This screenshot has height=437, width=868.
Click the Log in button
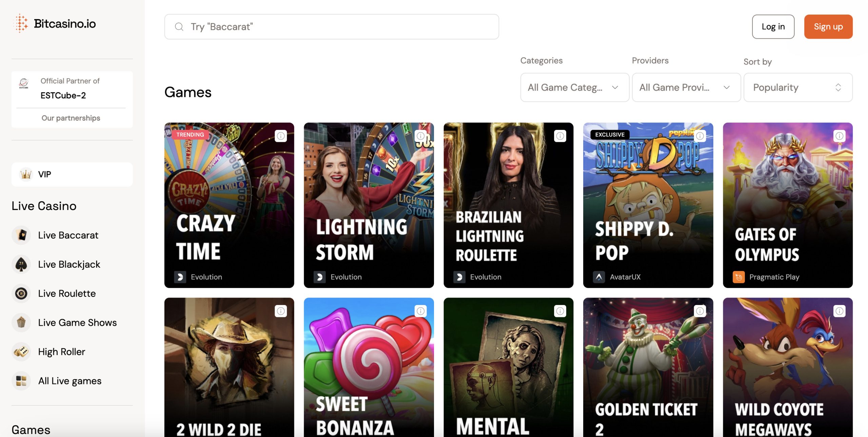(x=773, y=27)
